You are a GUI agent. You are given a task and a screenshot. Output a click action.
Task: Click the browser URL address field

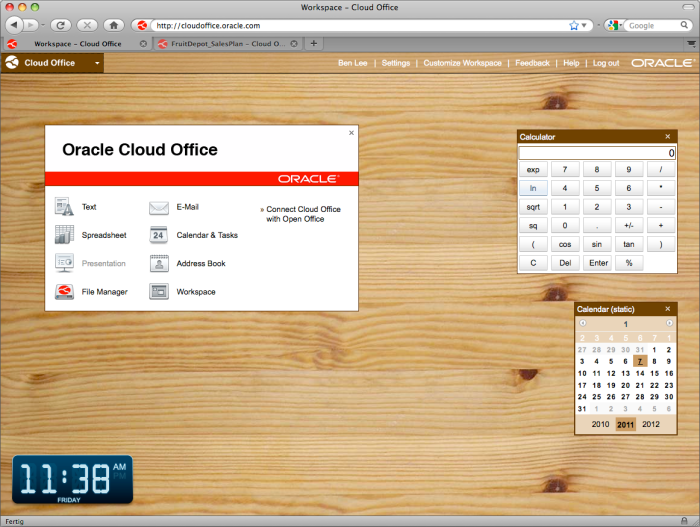point(359,25)
